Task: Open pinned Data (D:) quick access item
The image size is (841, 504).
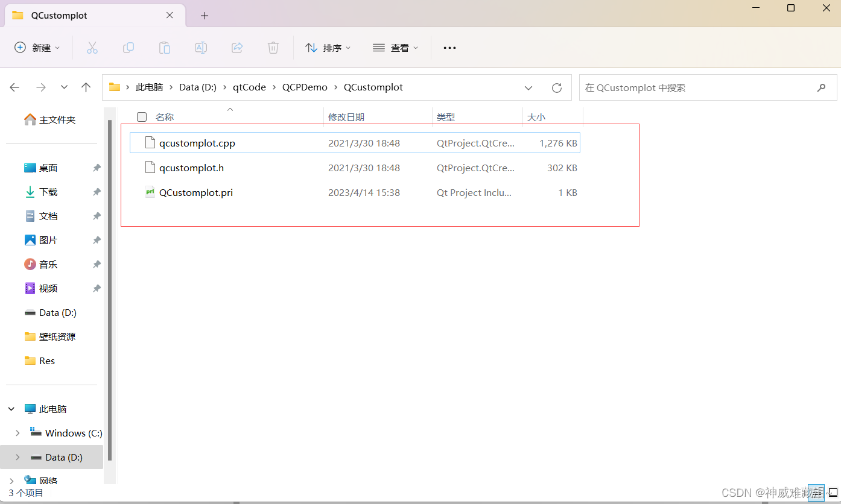Action: pos(51,313)
